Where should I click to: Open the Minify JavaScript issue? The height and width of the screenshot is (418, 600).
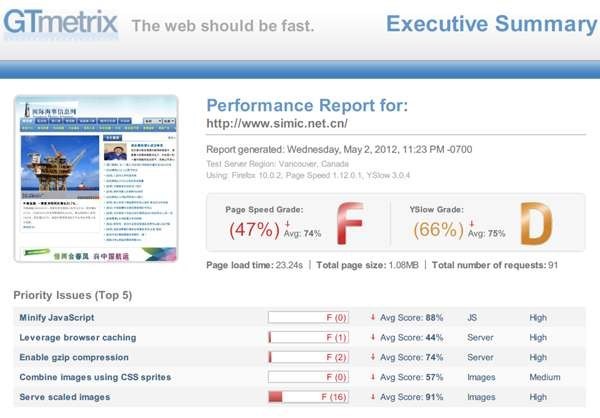coord(57,318)
